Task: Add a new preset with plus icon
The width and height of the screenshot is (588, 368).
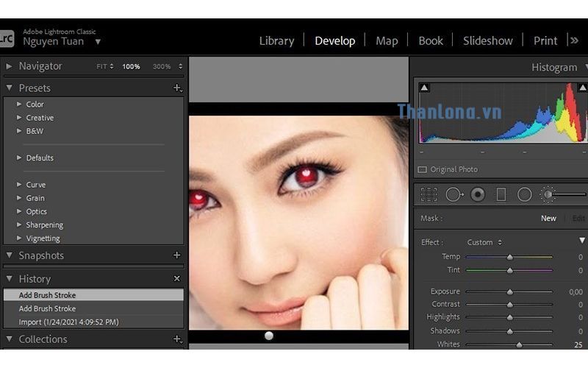Action: coord(176,88)
